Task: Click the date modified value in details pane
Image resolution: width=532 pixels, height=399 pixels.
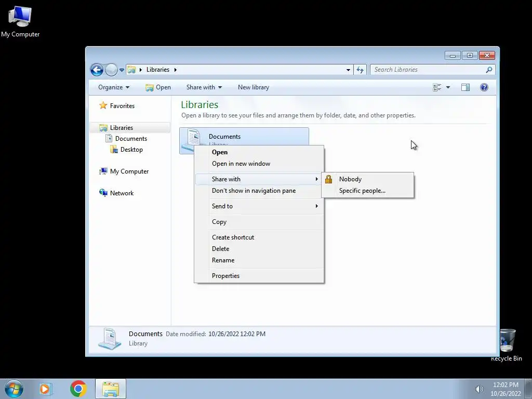Action: point(237,334)
